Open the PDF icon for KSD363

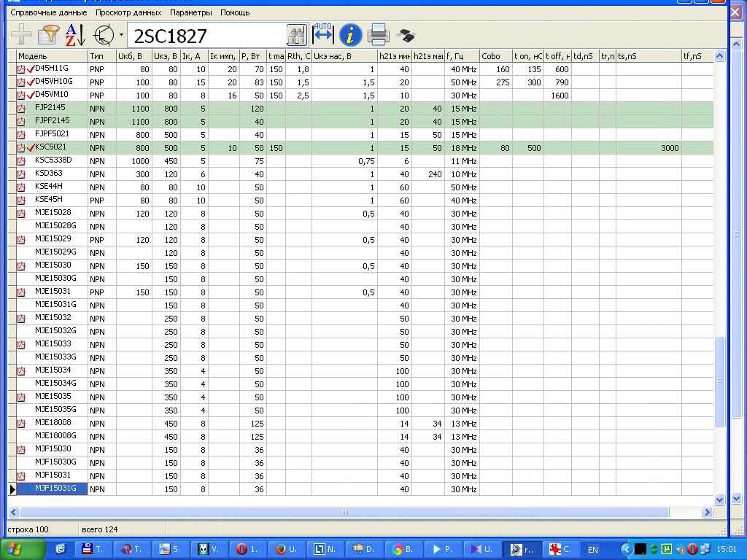21,174
